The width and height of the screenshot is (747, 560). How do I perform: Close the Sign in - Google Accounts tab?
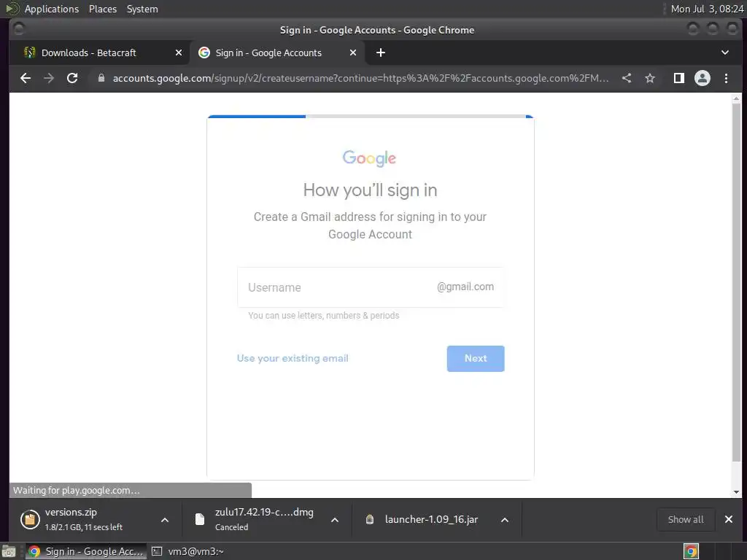353,52
